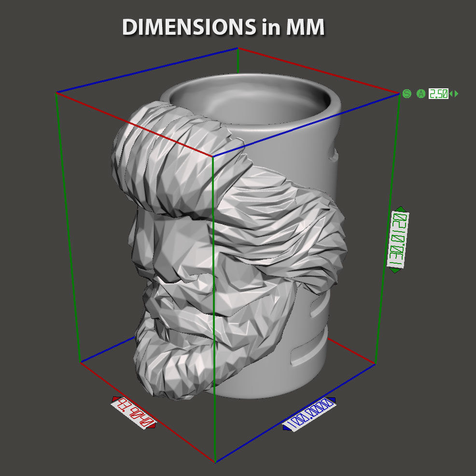Select the blue dimension value 100.0000
Viewport: 476px width, 476px height.
(309, 414)
